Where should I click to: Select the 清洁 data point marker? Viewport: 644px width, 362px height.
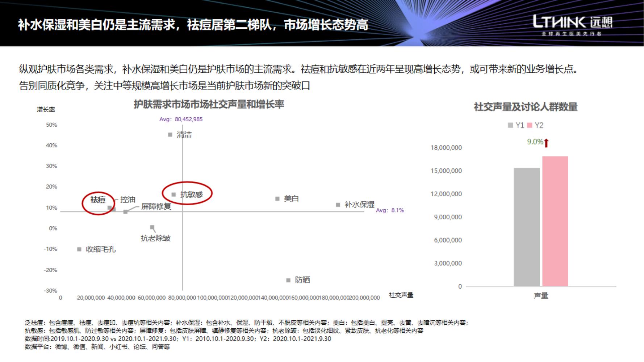point(170,135)
